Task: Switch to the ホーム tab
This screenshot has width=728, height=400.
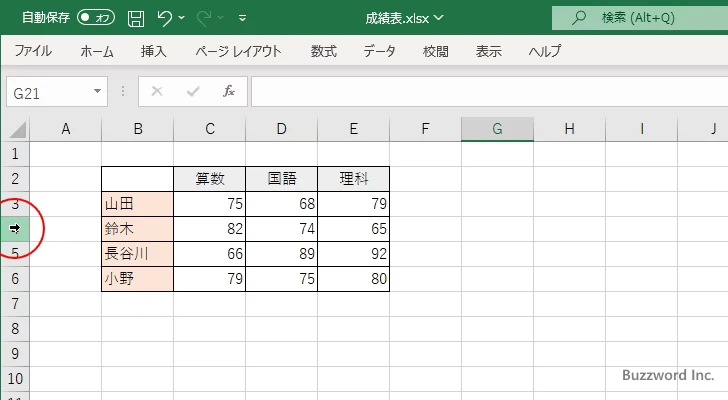Action: coord(97,51)
